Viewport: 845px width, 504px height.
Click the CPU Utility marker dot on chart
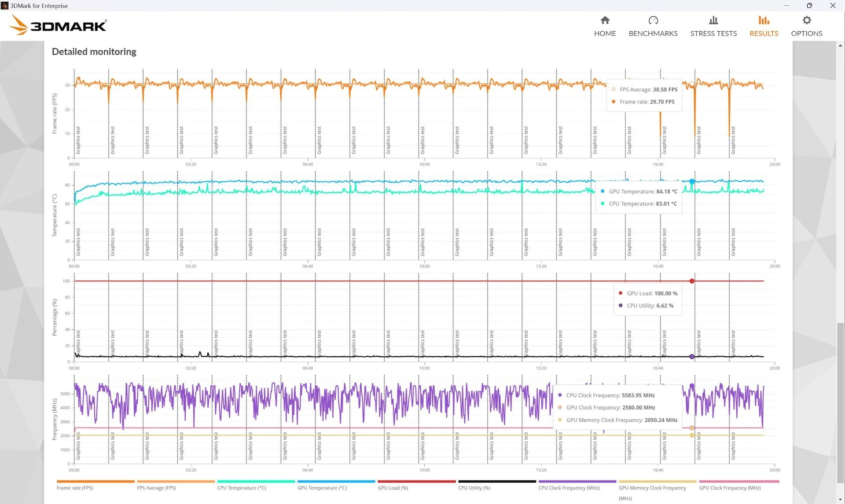coord(692,357)
